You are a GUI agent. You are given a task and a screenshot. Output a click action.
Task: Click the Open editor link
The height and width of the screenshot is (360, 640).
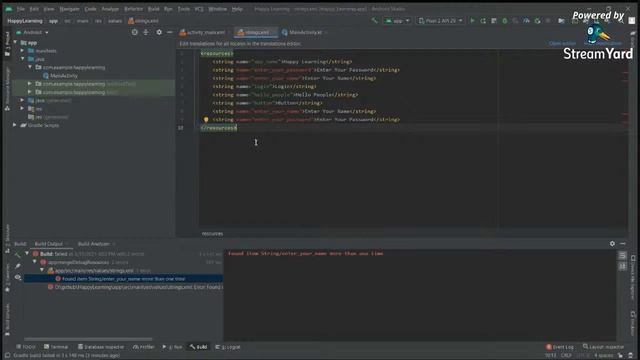[x=562, y=43]
